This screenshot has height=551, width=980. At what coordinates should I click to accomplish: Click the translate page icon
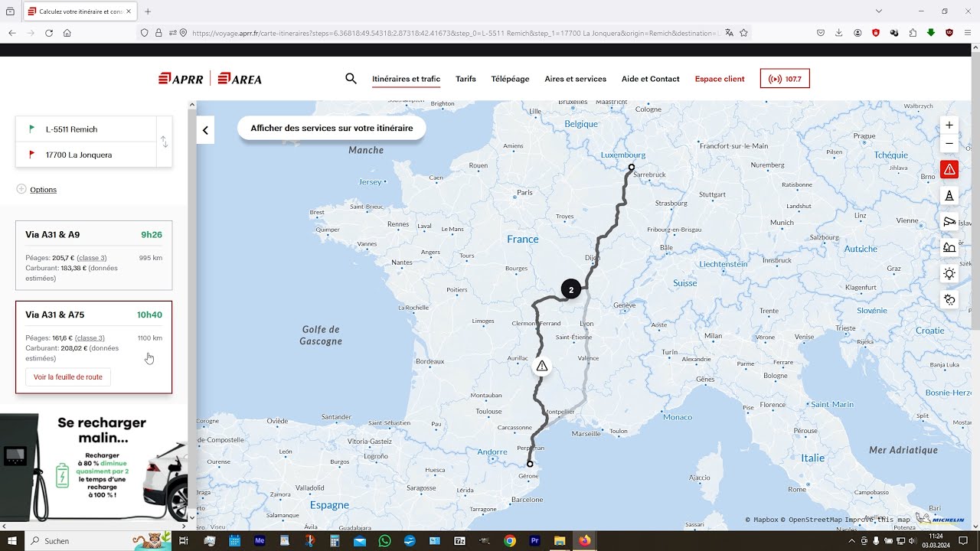click(x=729, y=33)
